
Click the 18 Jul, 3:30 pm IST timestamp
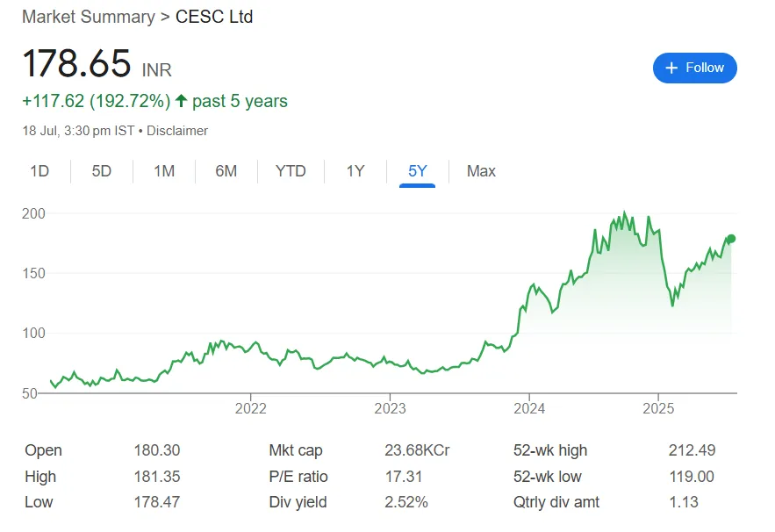pyautogui.click(x=78, y=131)
